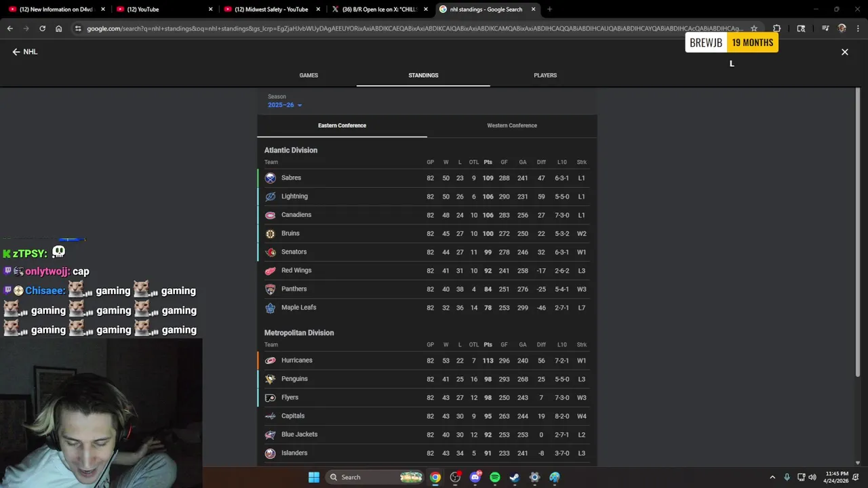
Task: Switch to New Information on D4vd tab
Action: 56,9
